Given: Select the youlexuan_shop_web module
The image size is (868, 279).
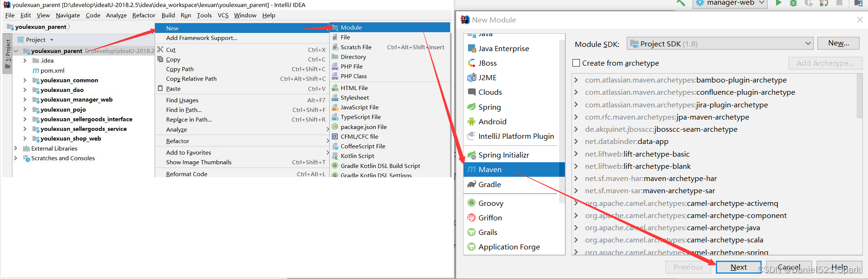Looking at the screenshot, I should point(70,138).
